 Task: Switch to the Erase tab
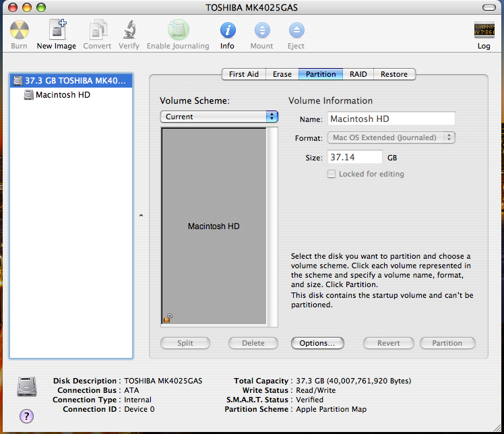(282, 74)
